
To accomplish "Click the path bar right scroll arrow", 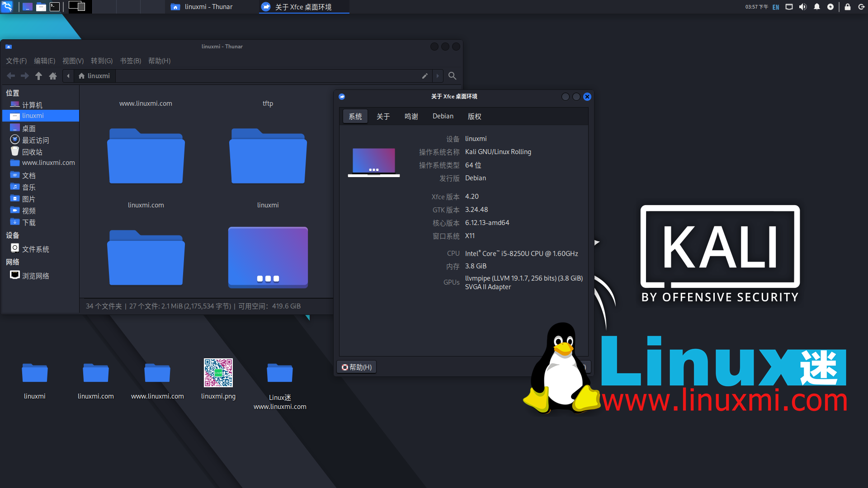I will pos(438,76).
